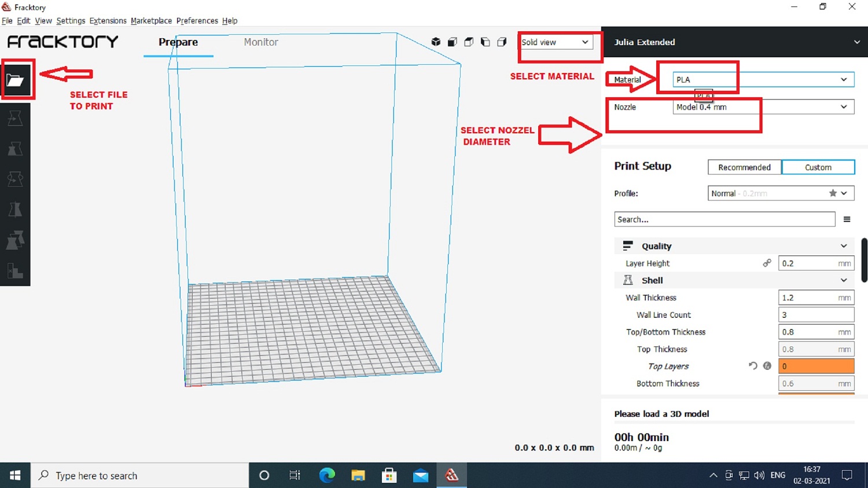The width and height of the screenshot is (868, 488).
Task: Open the Solid view mode dropdown
Action: (x=556, y=42)
